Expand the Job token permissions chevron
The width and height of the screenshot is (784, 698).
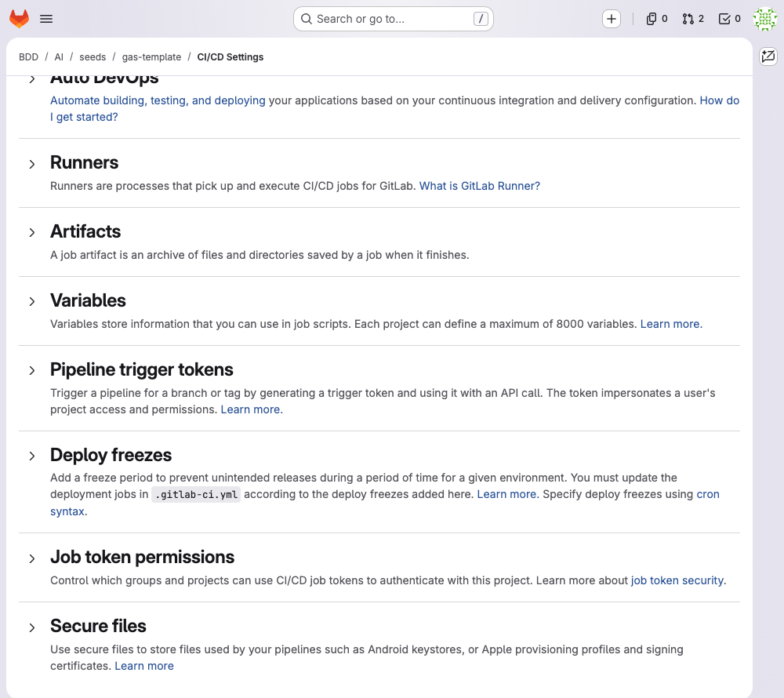(32, 558)
